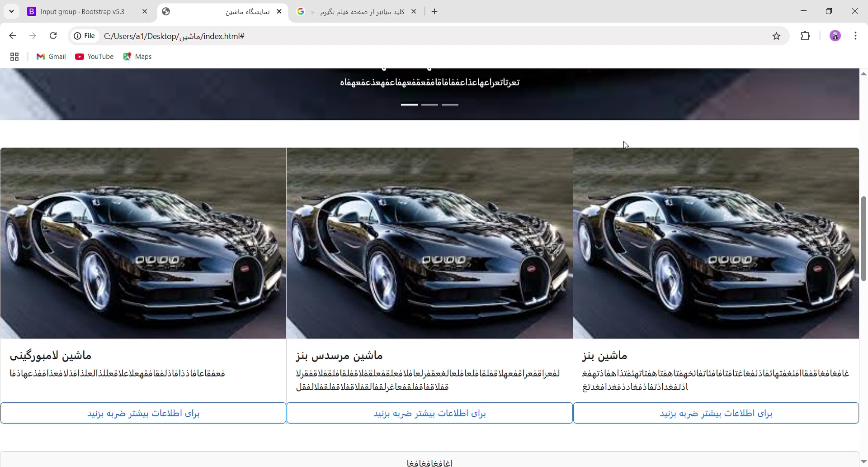Reload the page
Screen dimensions: 868x467
coord(53,36)
